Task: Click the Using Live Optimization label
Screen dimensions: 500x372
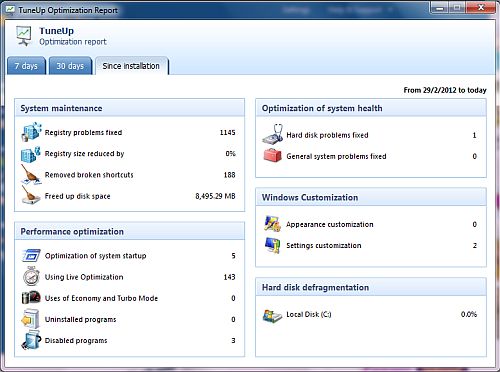Action: tap(84, 277)
